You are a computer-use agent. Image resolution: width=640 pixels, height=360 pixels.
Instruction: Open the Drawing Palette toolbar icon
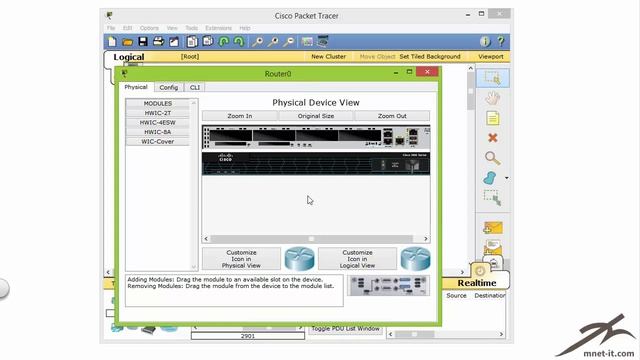(x=307, y=42)
